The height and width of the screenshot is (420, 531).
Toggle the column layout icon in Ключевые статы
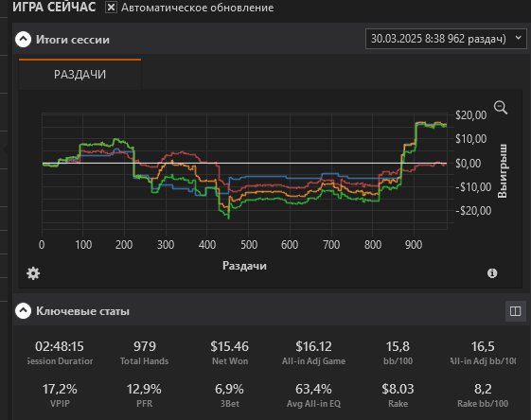[x=515, y=310]
